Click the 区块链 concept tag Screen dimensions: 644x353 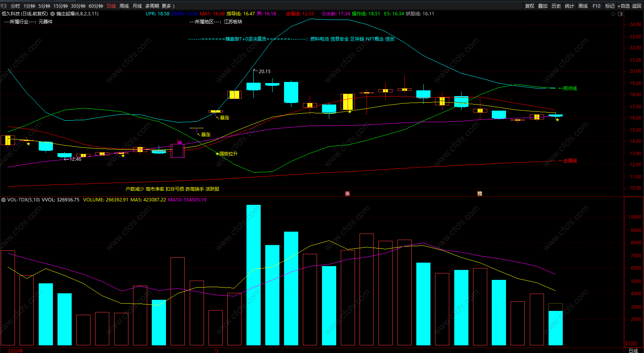point(357,39)
